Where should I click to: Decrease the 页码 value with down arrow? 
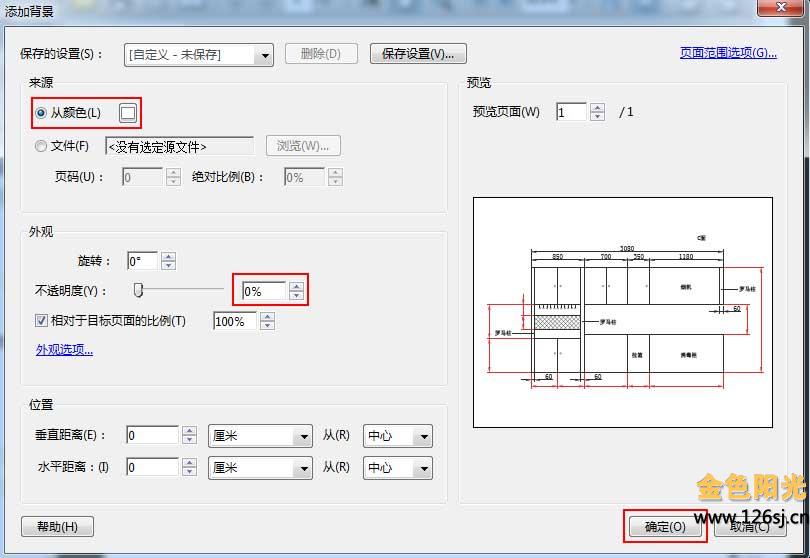[x=174, y=181]
